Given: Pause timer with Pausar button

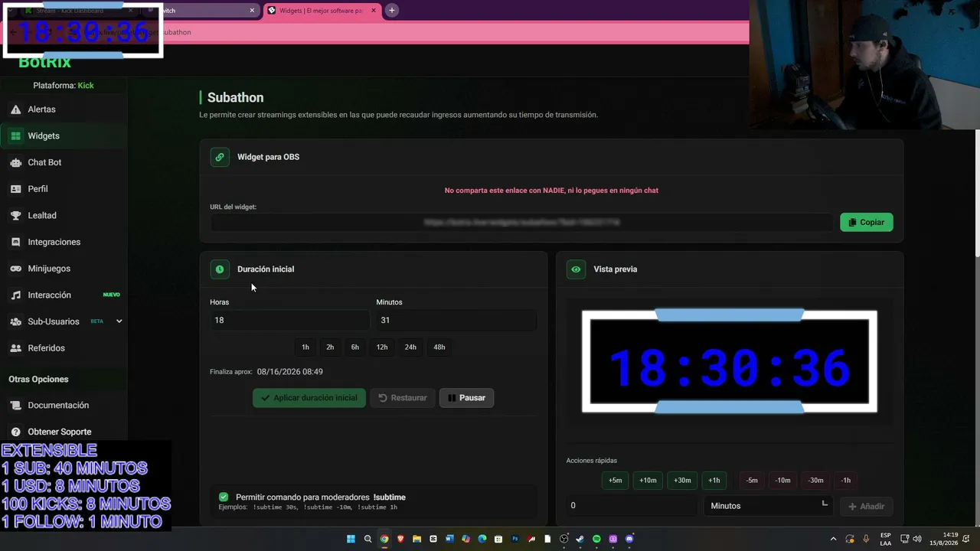Looking at the screenshot, I should [x=467, y=398].
